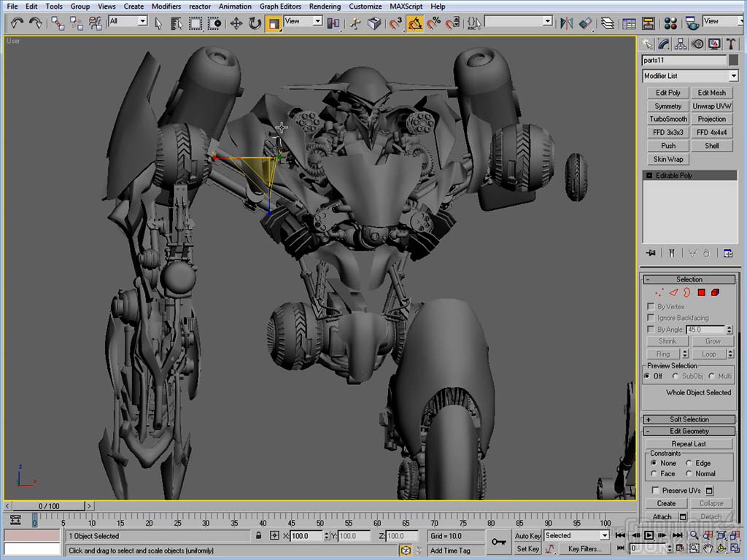Toggle the Angle Snap button
The height and width of the screenshot is (560, 747).
(x=415, y=23)
